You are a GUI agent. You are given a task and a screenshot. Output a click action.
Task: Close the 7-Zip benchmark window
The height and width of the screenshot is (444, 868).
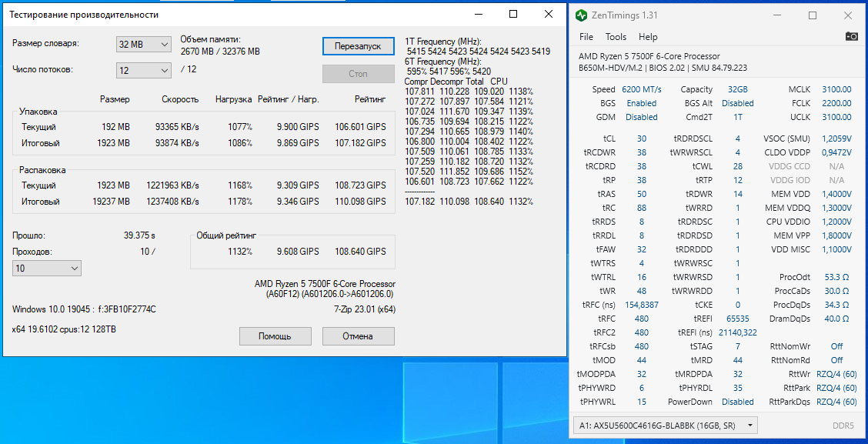[x=548, y=15]
